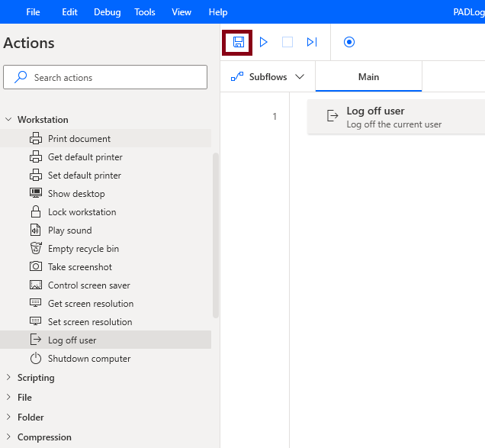Select the Log off user step in the flow

pos(396,117)
